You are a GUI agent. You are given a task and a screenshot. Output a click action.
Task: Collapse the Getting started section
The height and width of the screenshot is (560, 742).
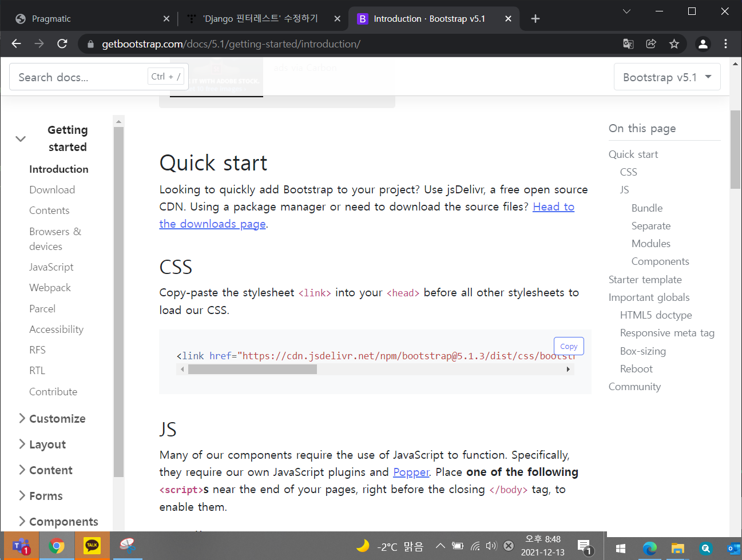21,138
